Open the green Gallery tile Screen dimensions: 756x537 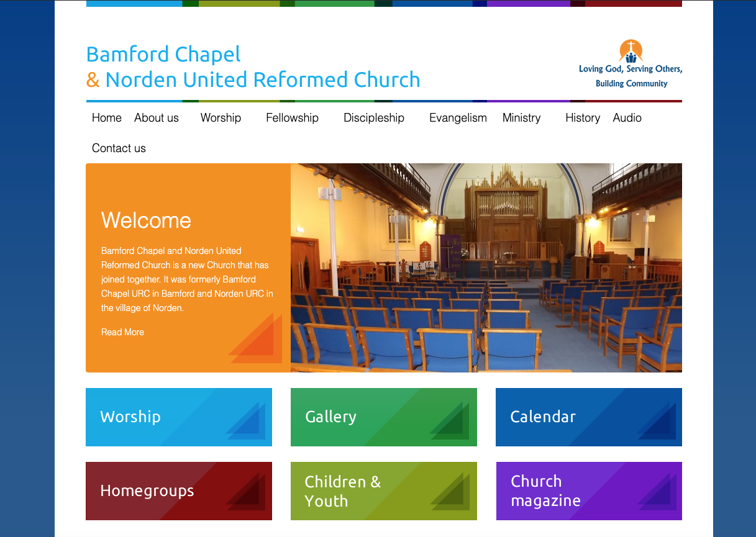coord(384,417)
